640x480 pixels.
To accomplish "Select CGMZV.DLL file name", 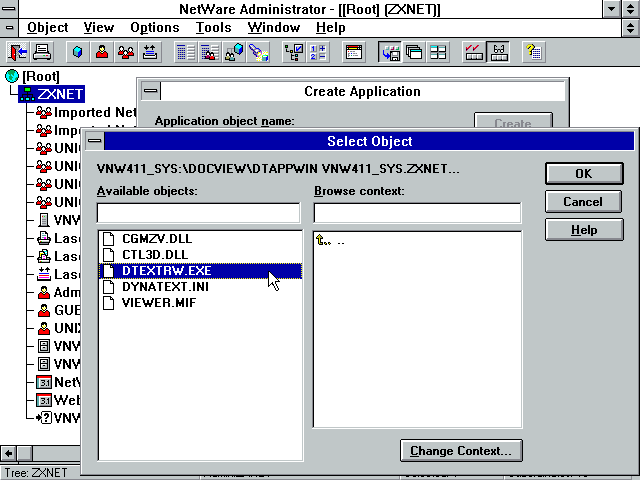I will tap(157, 238).
